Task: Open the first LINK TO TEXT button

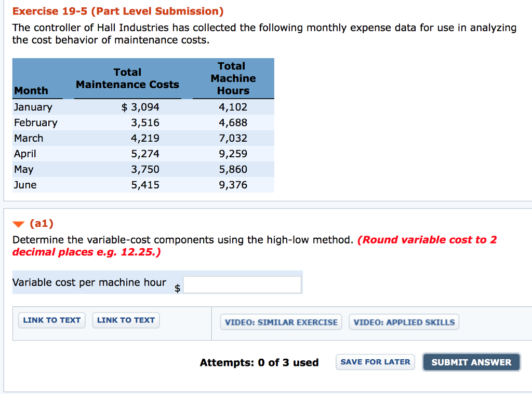Action: [51, 320]
